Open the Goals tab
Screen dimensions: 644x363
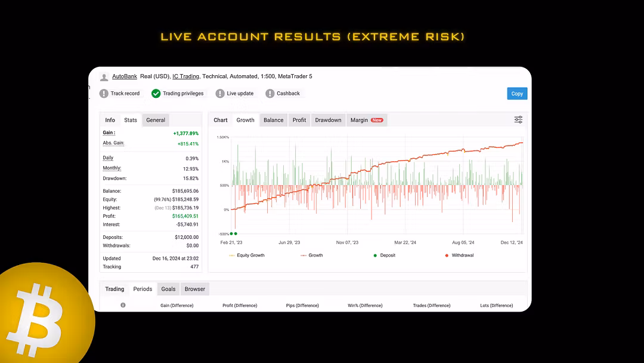click(168, 289)
